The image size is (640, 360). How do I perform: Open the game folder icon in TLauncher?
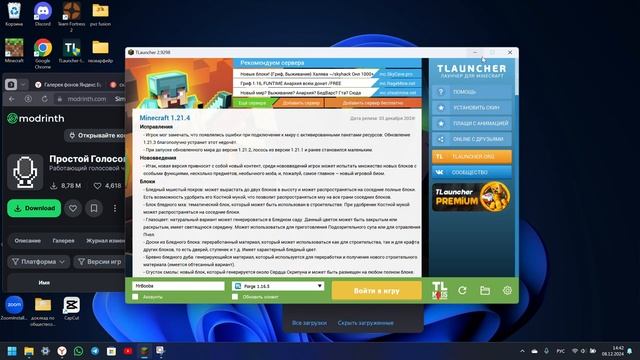pyautogui.click(x=484, y=290)
